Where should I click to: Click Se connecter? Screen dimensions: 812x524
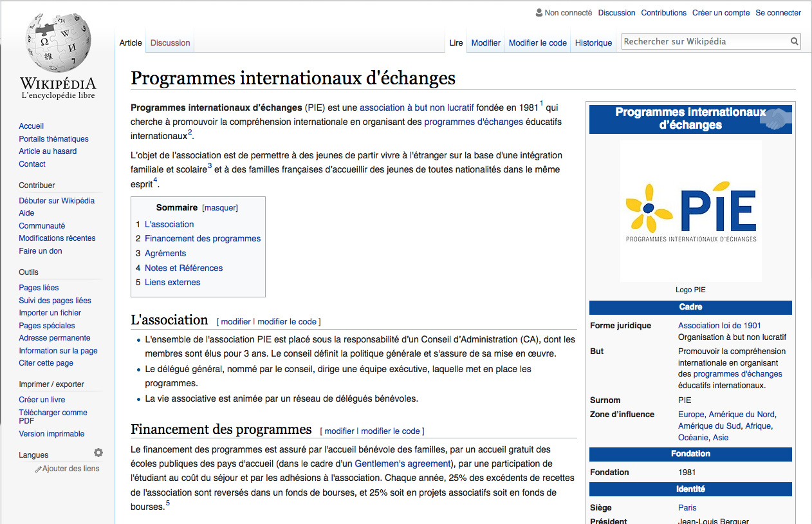click(779, 13)
